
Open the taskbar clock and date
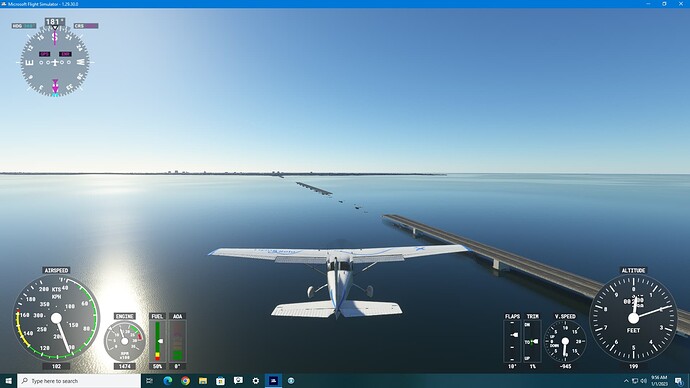(659, 381)
